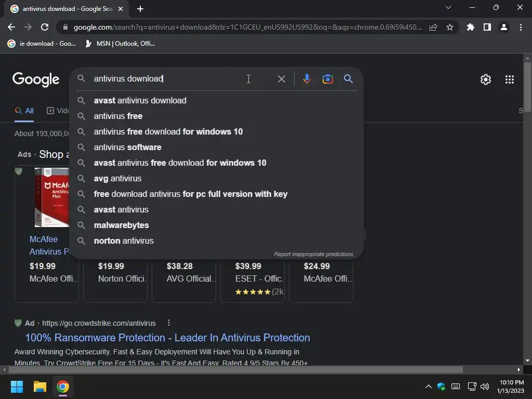Open the McAfee Antivirus product link
This screenshot has height=399, width=532.
point(49,245)
